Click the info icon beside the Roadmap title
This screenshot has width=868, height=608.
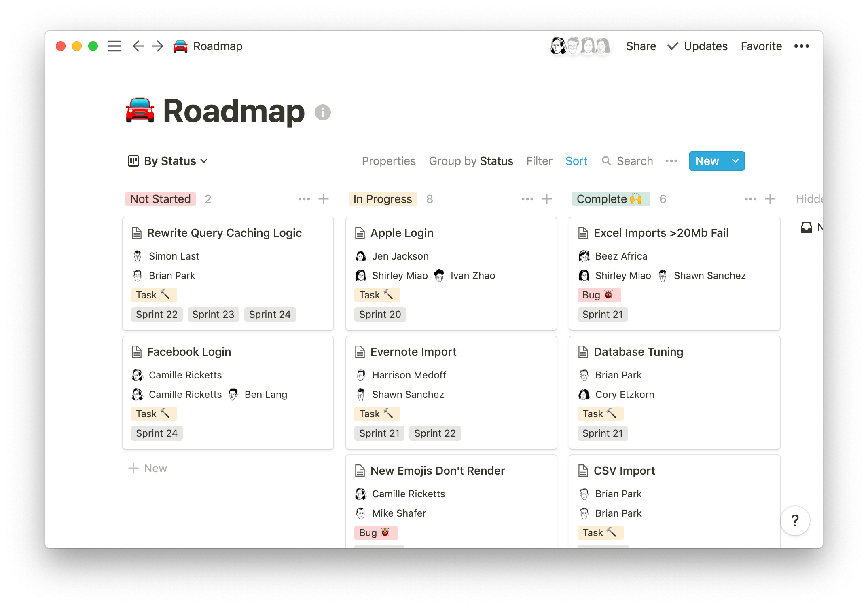point(322,112)
